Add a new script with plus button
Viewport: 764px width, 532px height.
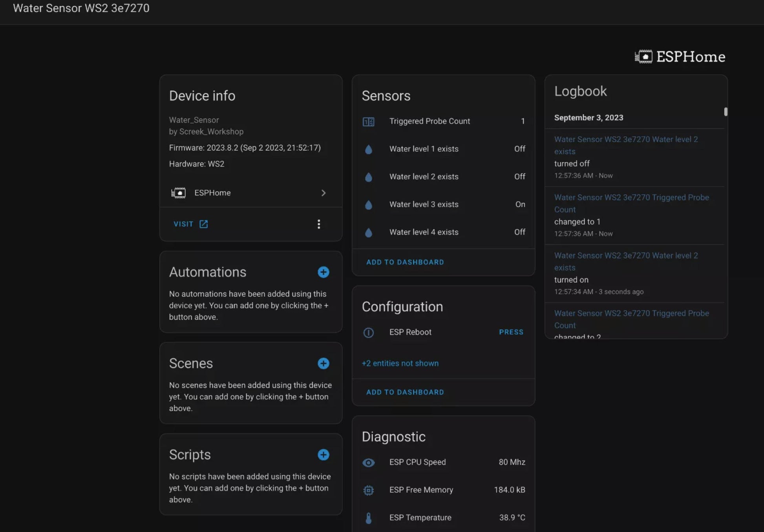click(324, 455)
